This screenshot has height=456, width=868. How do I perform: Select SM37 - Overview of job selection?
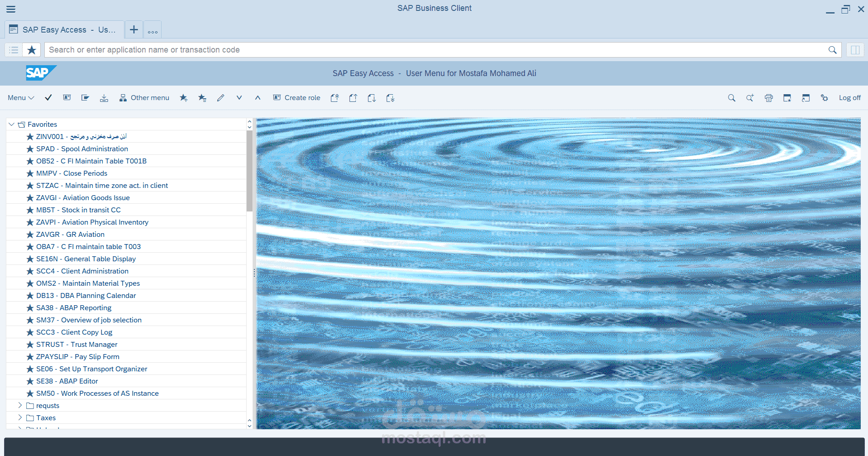(126, 320)
